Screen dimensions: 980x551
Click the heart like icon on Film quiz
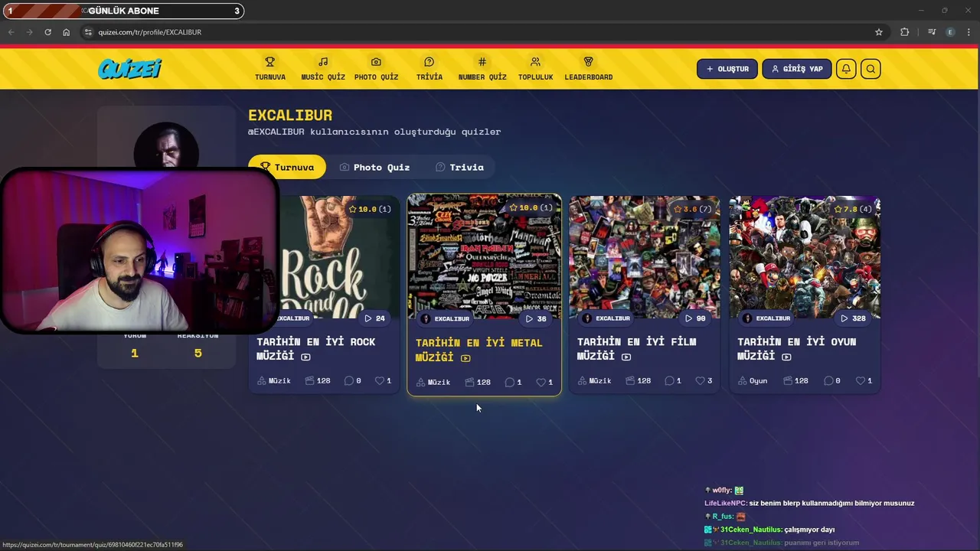pos(700,380)
